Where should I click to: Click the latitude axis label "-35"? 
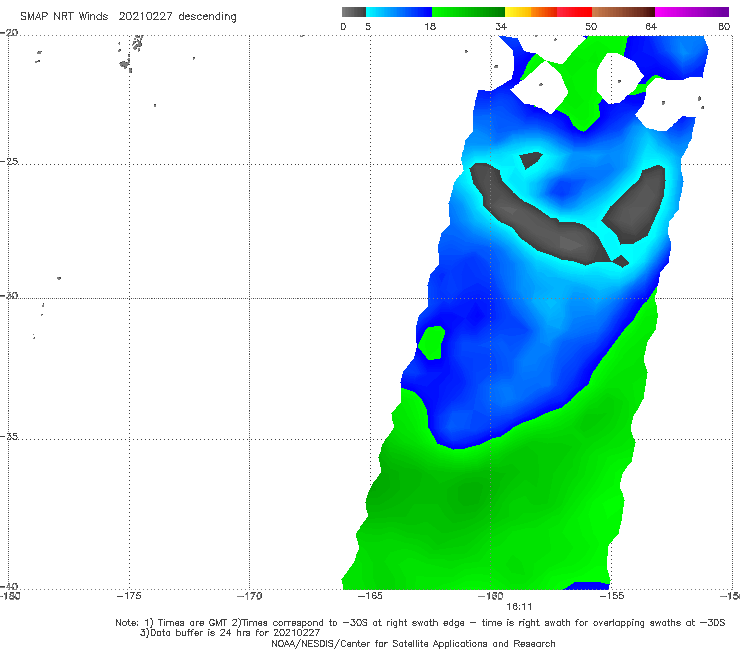tap(9, 436)
